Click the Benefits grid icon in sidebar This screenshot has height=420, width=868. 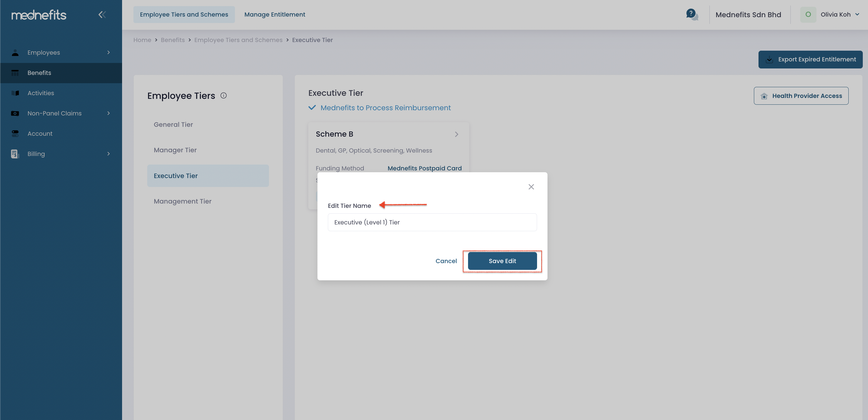(16, 72)
